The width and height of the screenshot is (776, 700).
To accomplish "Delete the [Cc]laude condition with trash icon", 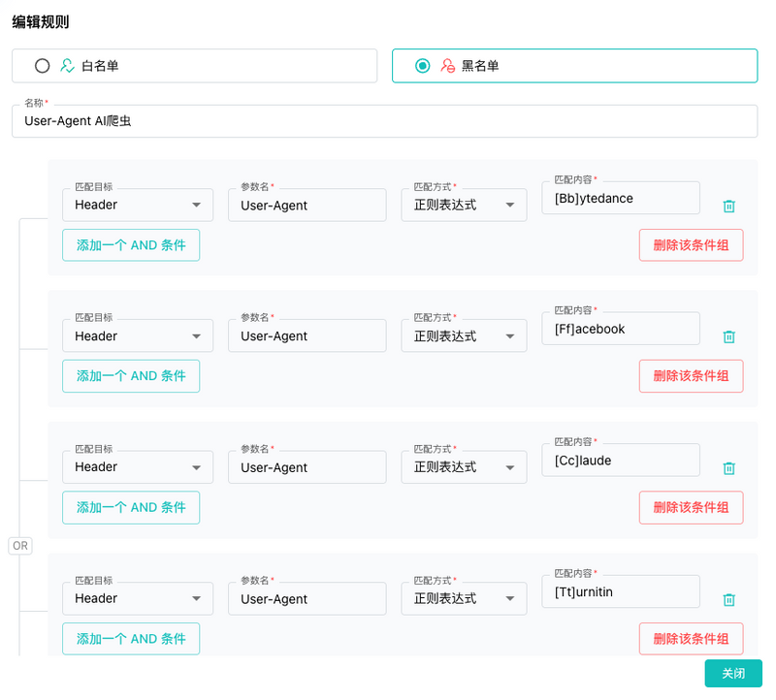I will pyautogui.click(x=728, y=468).
